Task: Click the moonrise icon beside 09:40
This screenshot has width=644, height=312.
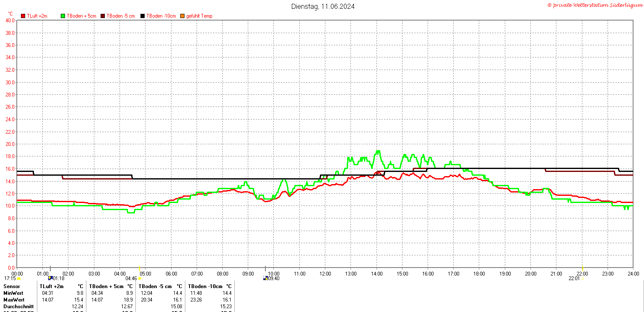Action: (265, 278)
